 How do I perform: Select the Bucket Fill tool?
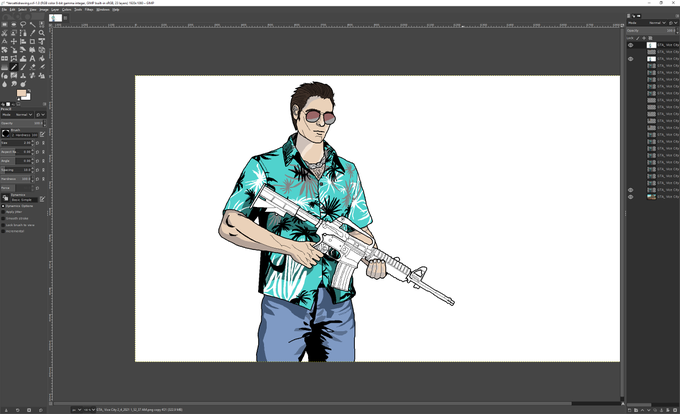pos(42,58)
